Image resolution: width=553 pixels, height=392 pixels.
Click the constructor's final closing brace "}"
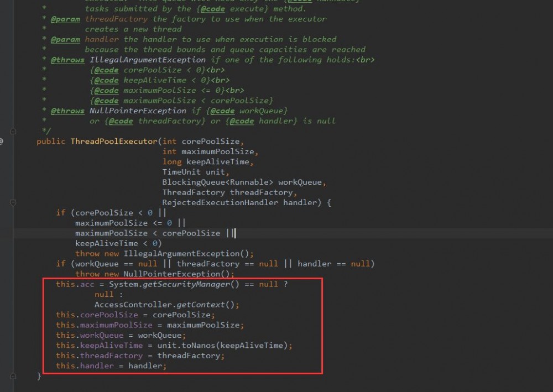[39, 376]
